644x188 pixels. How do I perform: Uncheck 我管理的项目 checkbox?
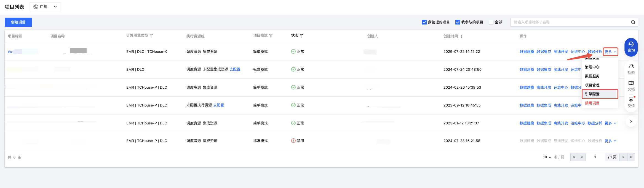[x=424, y=22]
